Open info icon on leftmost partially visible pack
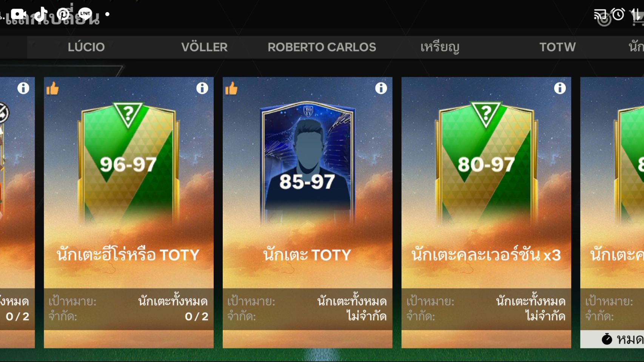Screen dimensions: 644x362 click(23, 88)
